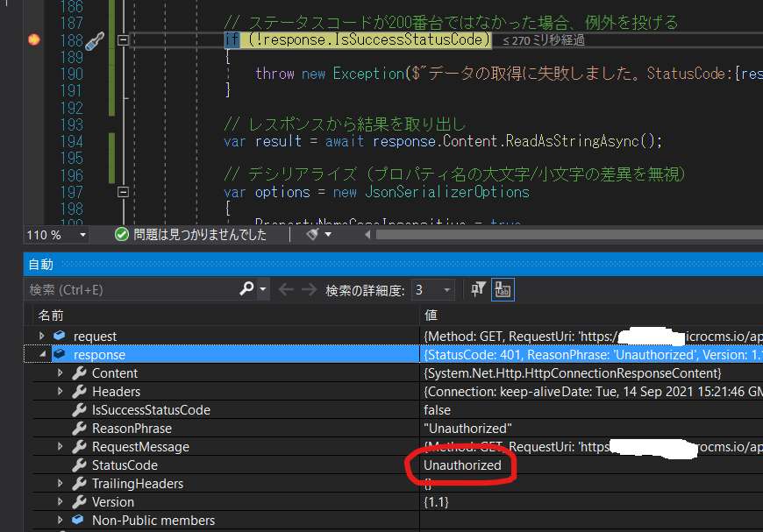This screenshot has height=532, width=763.
Task: Click the wrench icon beside ReasonPhrase
Action: pyautogui.click(x=79, y=428)
